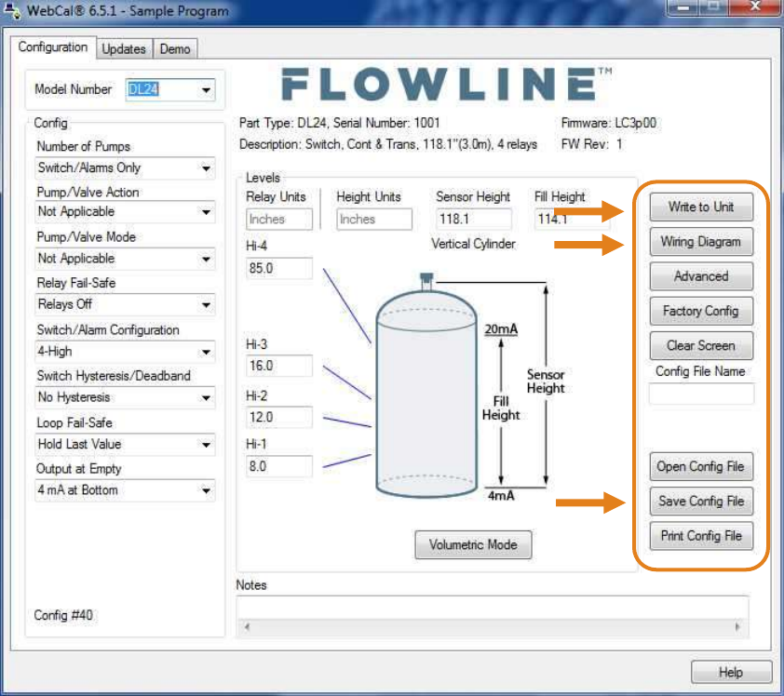Image resolution: width=784 pixels, height=696 pixels.
Task: Click the WebCal app icon in title bar
Action: tap(11, 10)
